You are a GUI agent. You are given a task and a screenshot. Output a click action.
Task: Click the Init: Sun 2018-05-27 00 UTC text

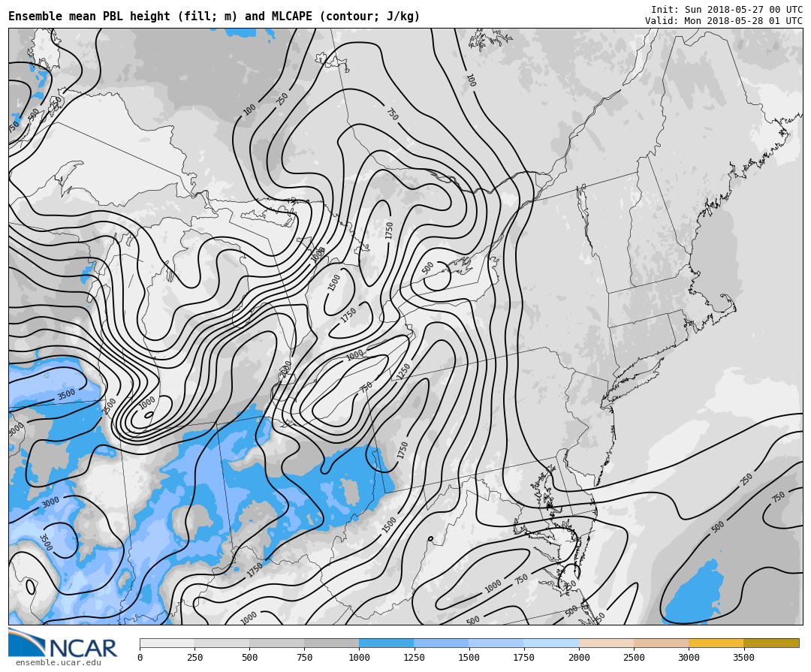tap(727, 9)
